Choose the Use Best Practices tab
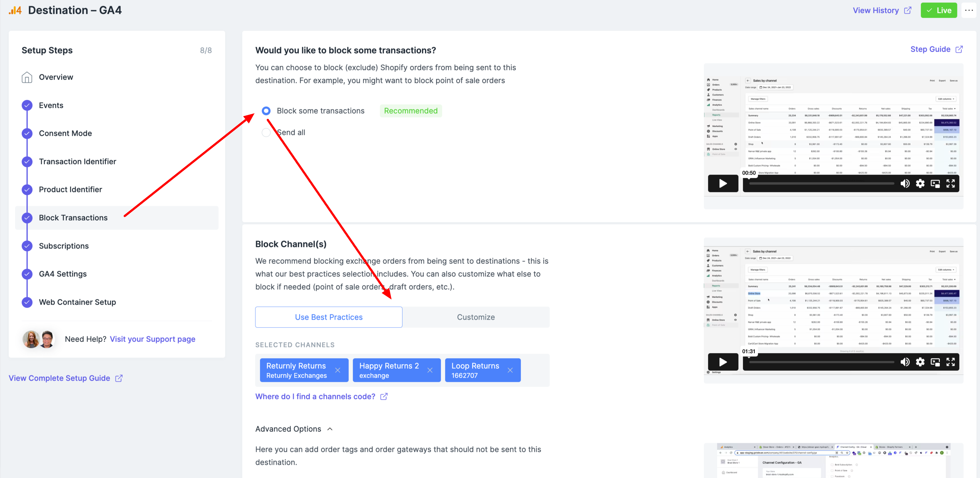Screen dimensions: 980x478 click(329, 317)
